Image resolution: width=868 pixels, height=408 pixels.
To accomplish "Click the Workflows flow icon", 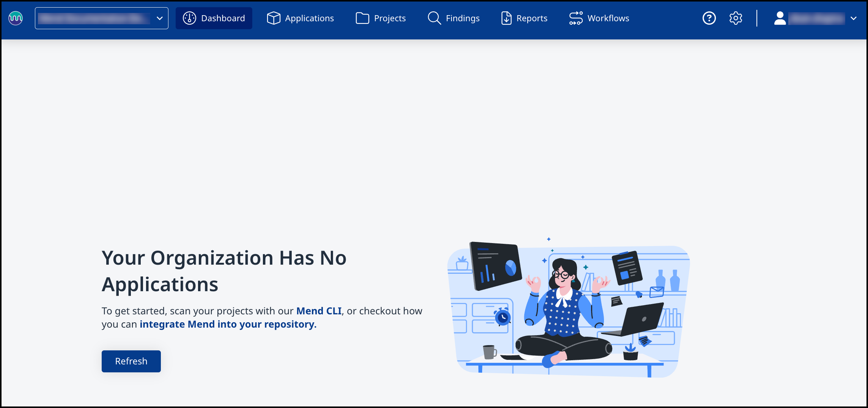I will point(576,18).
